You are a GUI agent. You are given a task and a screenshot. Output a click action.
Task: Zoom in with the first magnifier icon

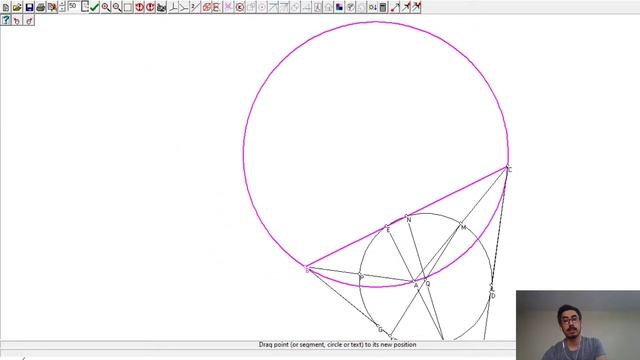tap(106, 7)
